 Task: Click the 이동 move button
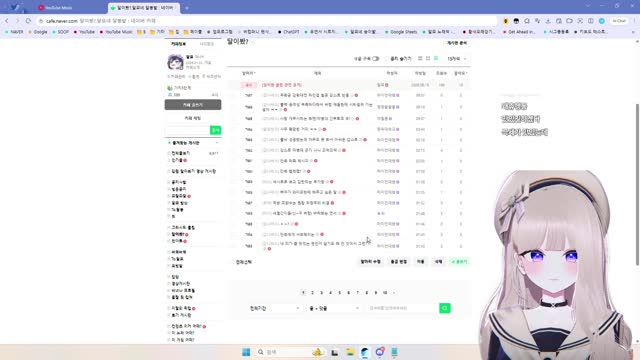click(x=420, y=262)
